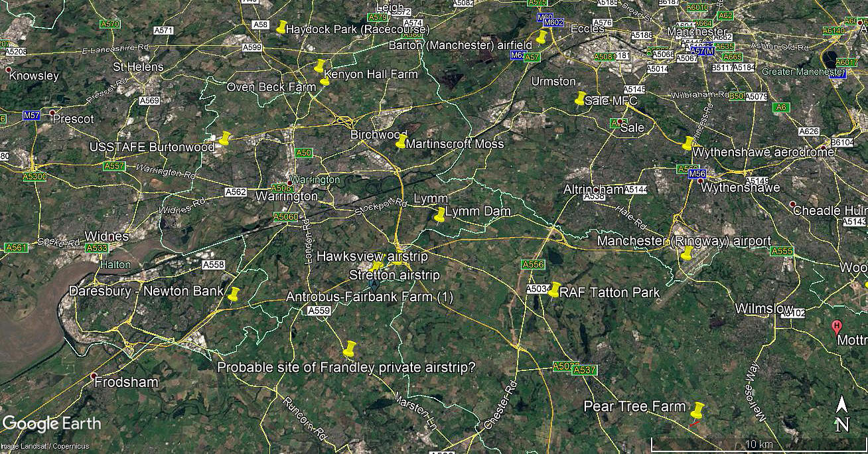868x454 pixels.
Task: Click the north arrow compass indicator
Action: (841, 415)
